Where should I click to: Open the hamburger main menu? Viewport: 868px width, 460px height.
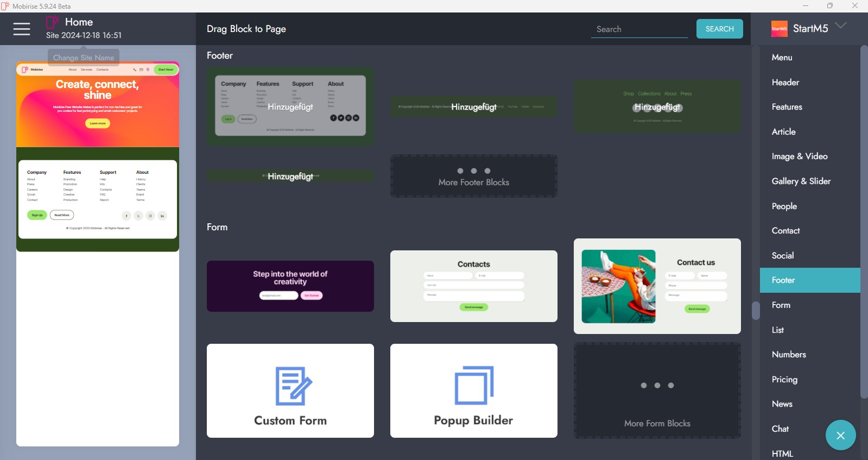click(22, 29)
